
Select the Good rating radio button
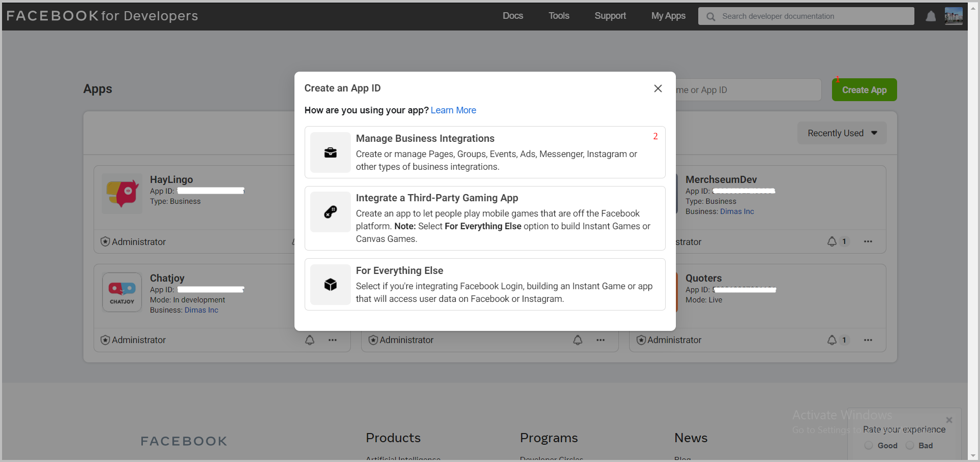point(869,445)
